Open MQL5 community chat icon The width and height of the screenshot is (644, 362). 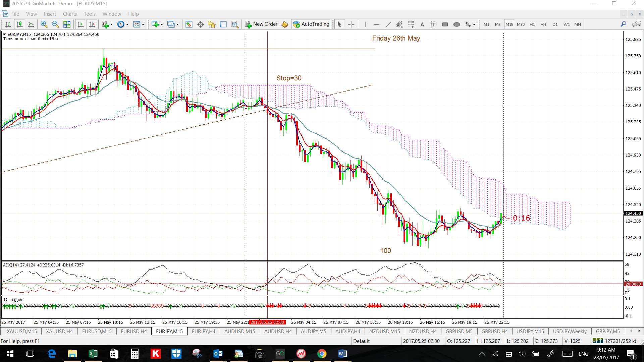[636, 24]
